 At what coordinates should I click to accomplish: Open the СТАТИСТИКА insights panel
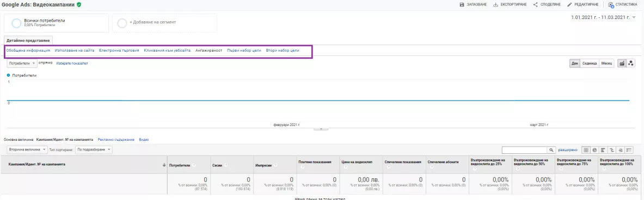[x=622, y=5]
